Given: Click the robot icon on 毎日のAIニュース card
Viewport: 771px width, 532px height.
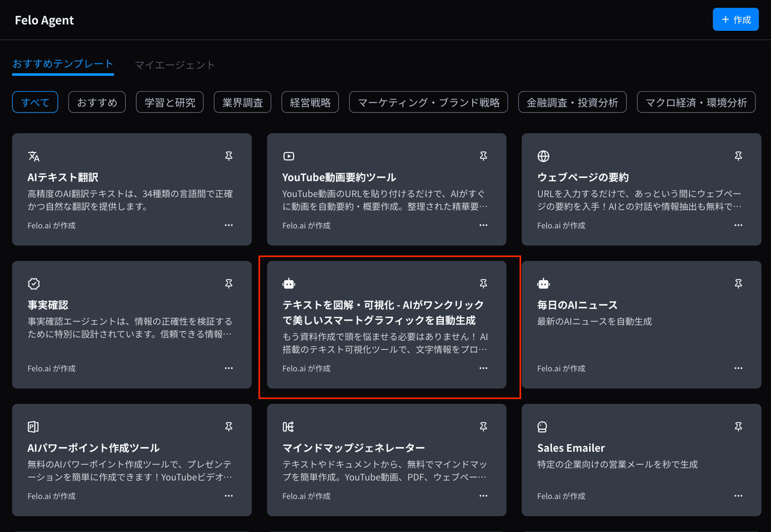Looking at the screenshot, I should coord(544,283).
